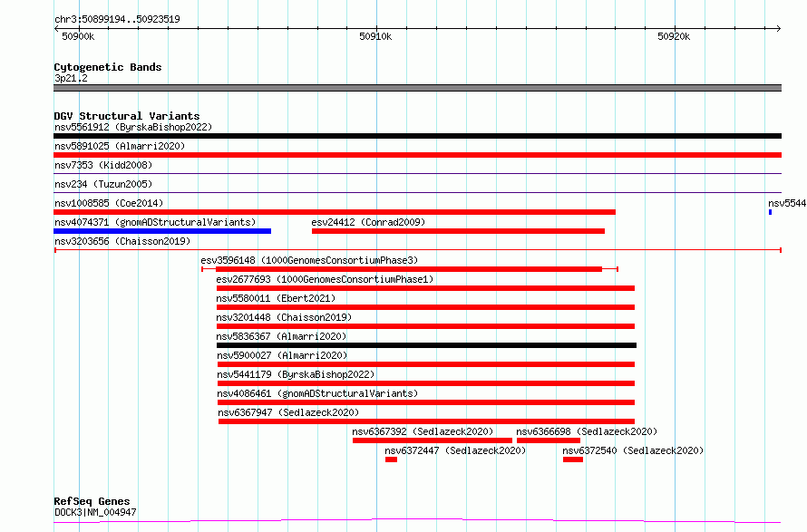Open nsv5836367 (Almarri2020) label
The width and height of the screenshot is (807, 532).
coord(281,336)
